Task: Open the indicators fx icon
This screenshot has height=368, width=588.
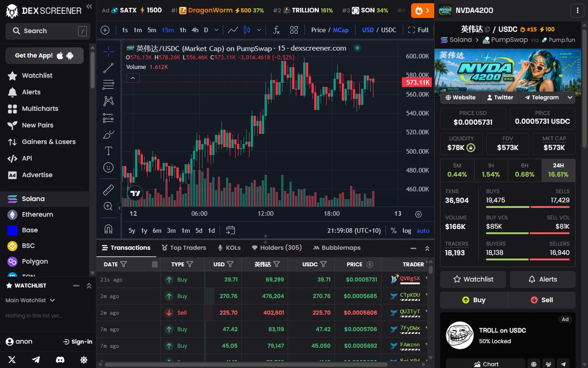Action: coord(276,30)
